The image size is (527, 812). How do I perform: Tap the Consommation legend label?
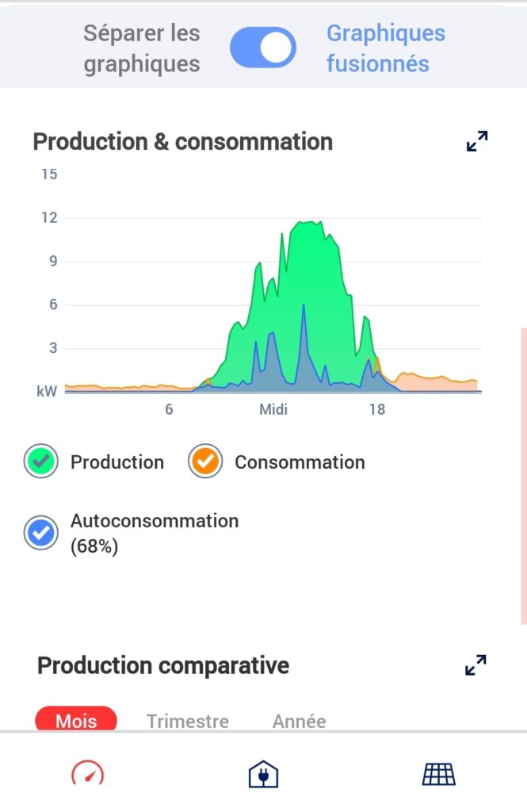point(300,462)
